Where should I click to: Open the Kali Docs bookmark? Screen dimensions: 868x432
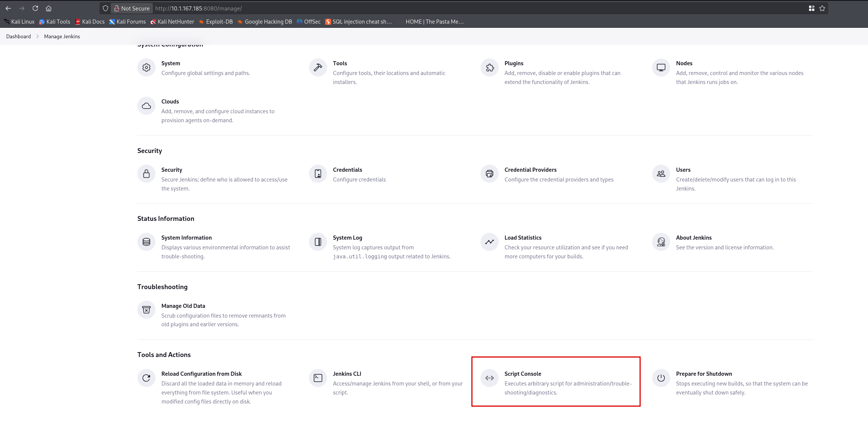pos(90,22)
